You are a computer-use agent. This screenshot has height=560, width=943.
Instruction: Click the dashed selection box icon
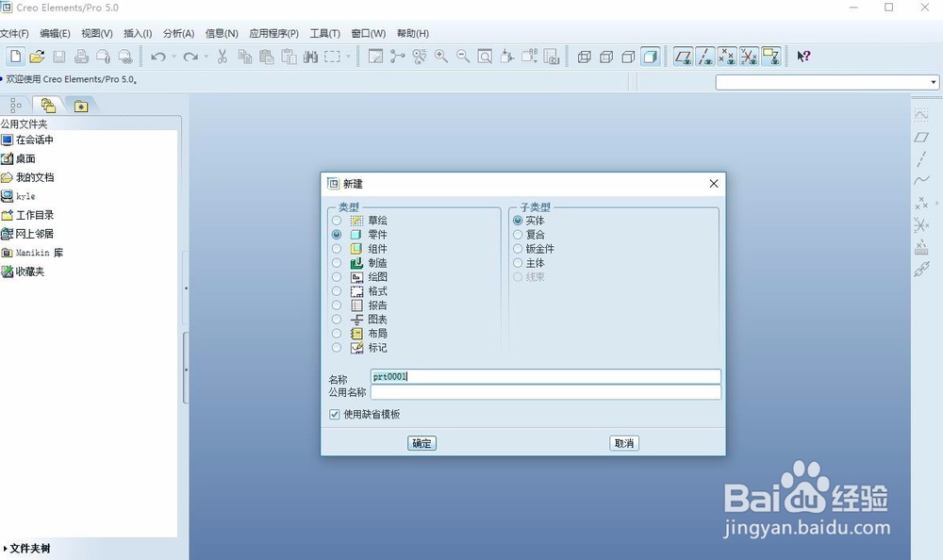tap(332, 57)
